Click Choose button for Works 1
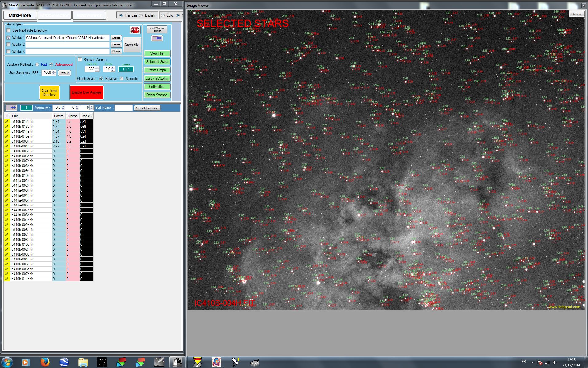 coord(116,38)
